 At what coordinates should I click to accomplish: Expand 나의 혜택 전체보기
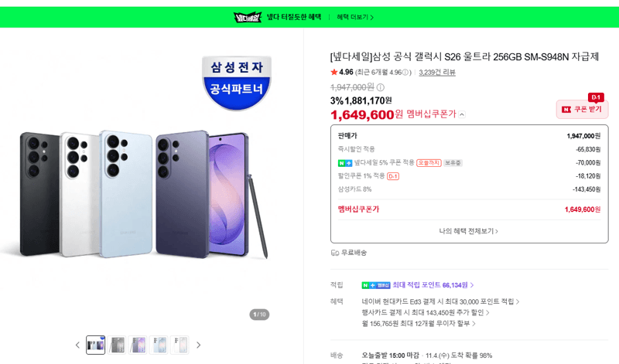[x=469, y=231]
